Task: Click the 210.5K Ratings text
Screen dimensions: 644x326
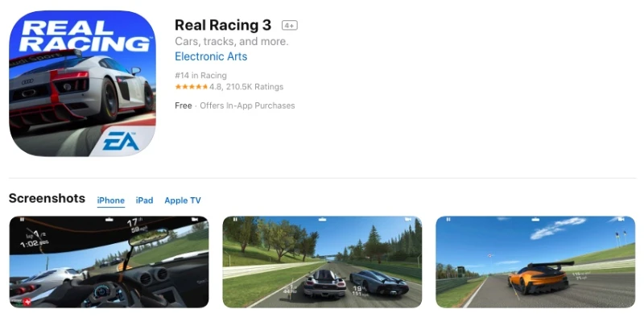Action: (254, 87)
